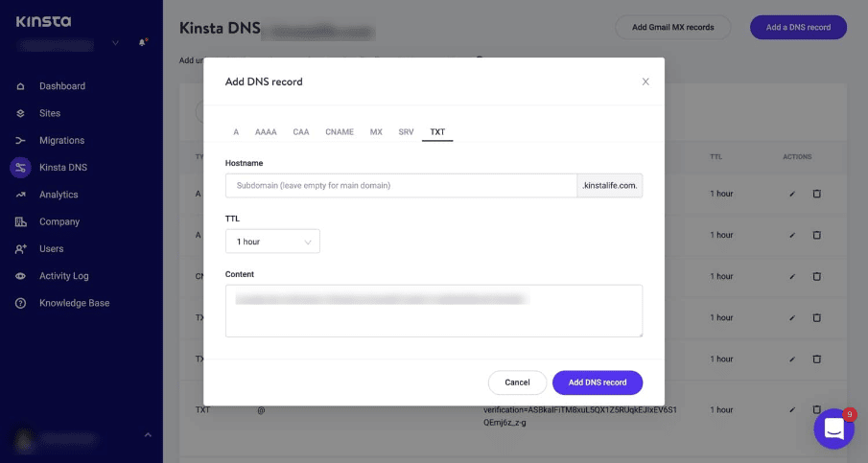The width and height of the screenshot is (868, 463).
Task: Expand the user profile chevron at sidebar bottom
Action: coord(148,435)
